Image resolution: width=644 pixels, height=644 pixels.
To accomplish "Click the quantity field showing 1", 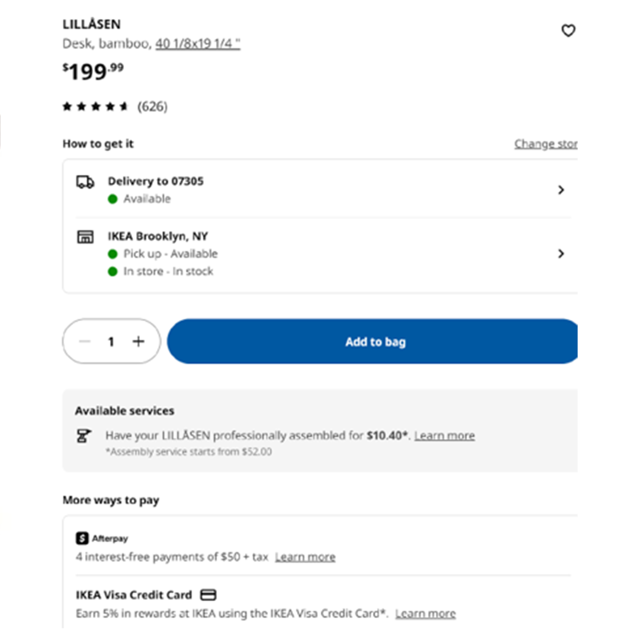I will 111,342.
